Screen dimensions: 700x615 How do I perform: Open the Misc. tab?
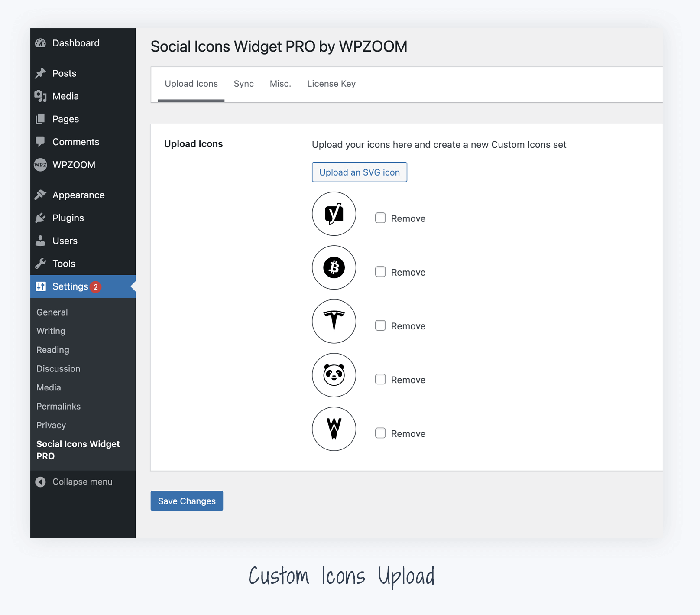(x=280, y=84)
